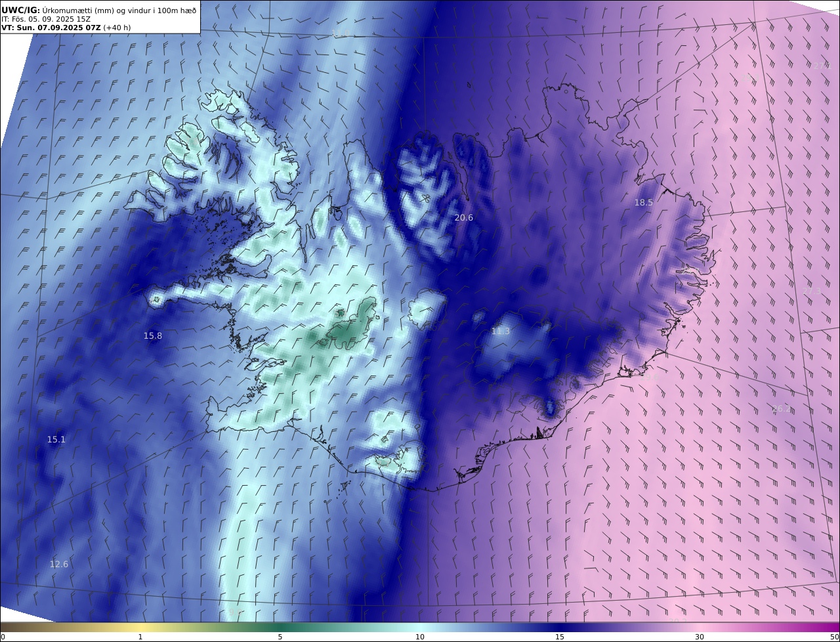The image size is (840, 642).
Task: Click the 12.6 value label near the bottom left
Action: [59, 564]
